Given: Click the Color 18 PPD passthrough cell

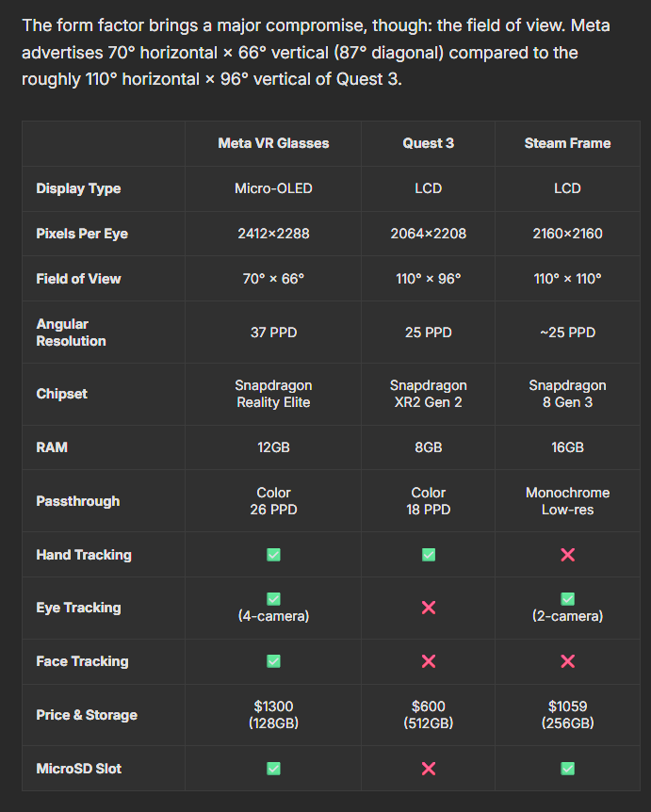Looking at the screenshot, I should (x=429, y=501).
